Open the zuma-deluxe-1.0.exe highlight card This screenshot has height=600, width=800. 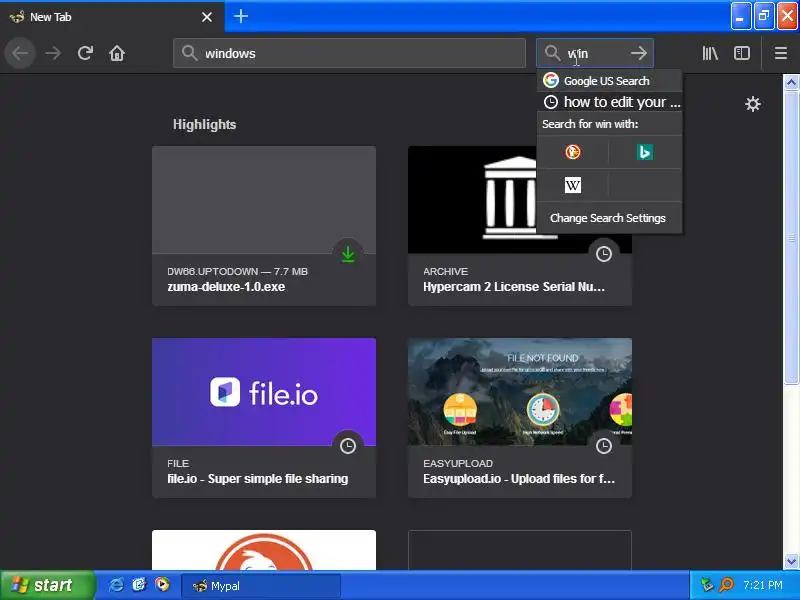264,226
